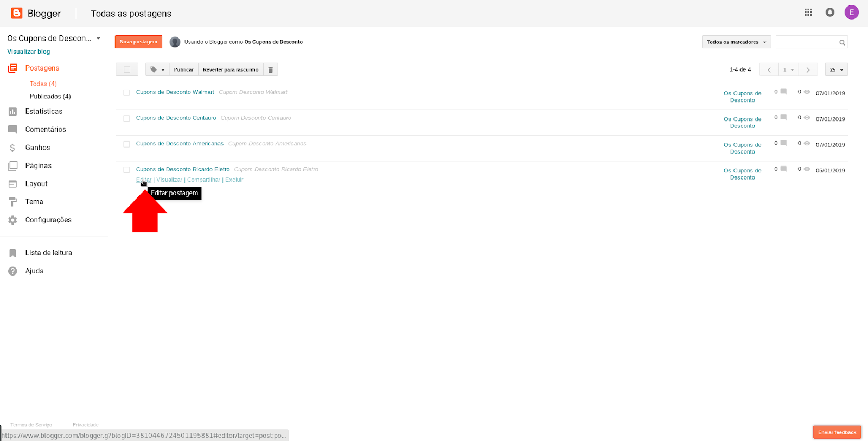This screenshot has width=868, height=441.
Task: Click the search magnifier icon
Action: click(842, 42)
